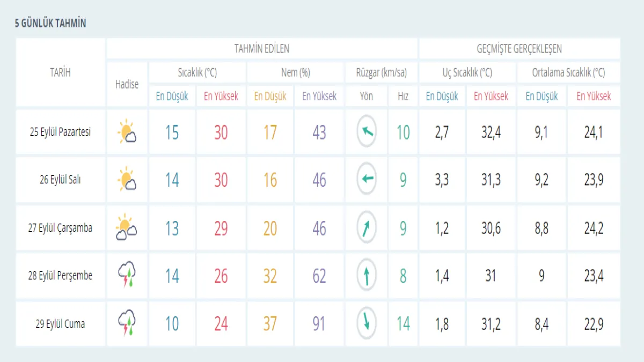Image resolution: width=644 pixels, height=362 pixels.
Task: Click the wind direction compass for 27 Eylül
Action: pos(367,228)
